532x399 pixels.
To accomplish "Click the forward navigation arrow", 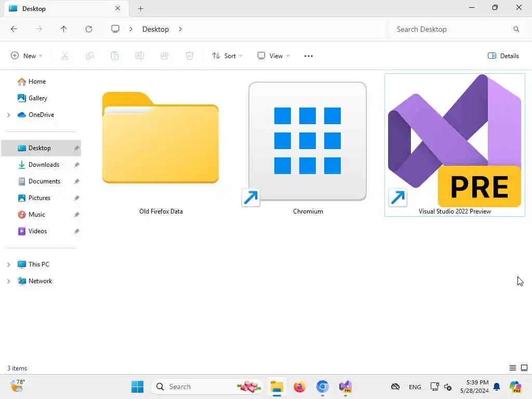I will [x=39, y=29].
